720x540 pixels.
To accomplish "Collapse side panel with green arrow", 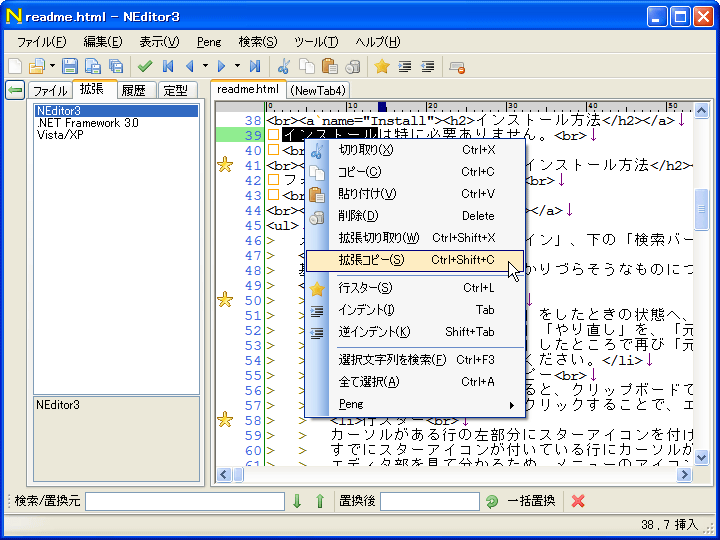I will pyautogui.click(x=15, y=90).
